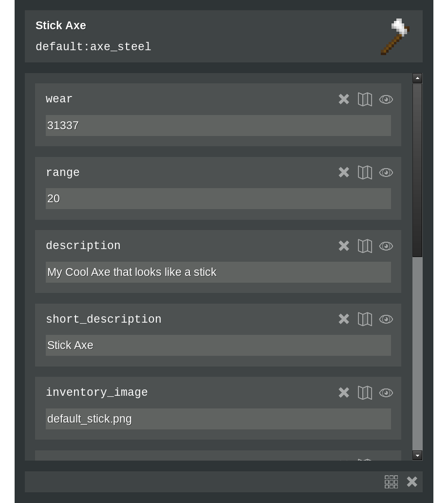Delete the short_description field with X
Viewport: 448px width, 503px height.
coord(344,319)
